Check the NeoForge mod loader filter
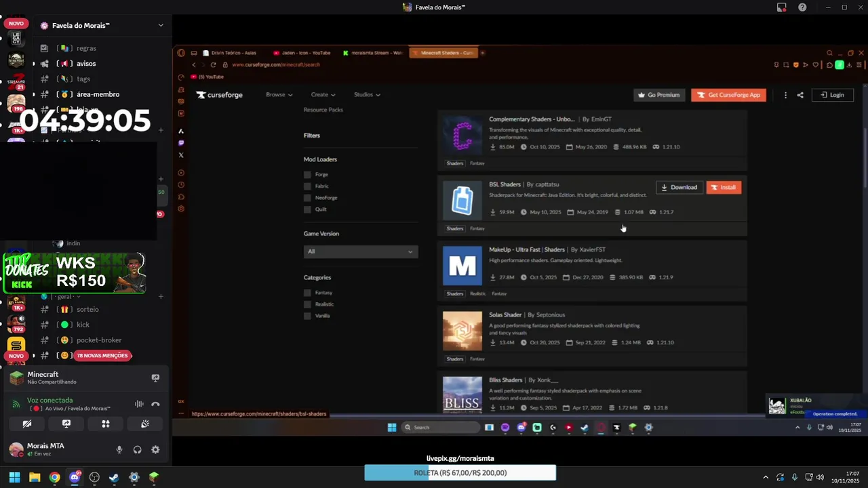The width and height of the screenshot is (868, 488). pos(308,198)
